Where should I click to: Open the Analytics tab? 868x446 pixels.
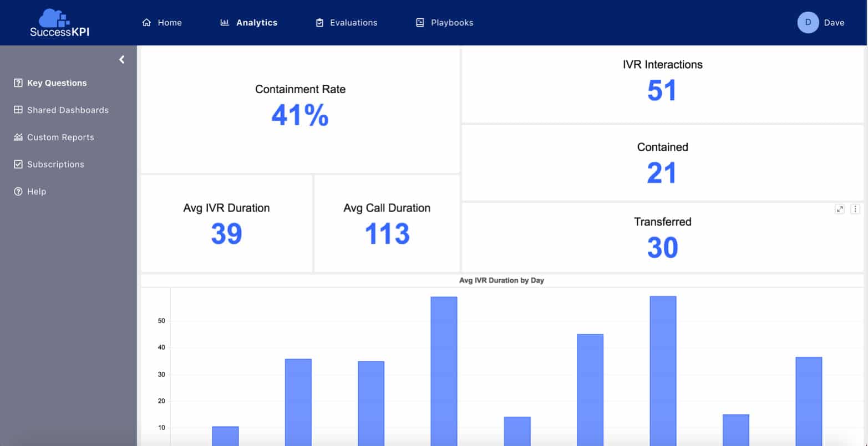(249, 23)
